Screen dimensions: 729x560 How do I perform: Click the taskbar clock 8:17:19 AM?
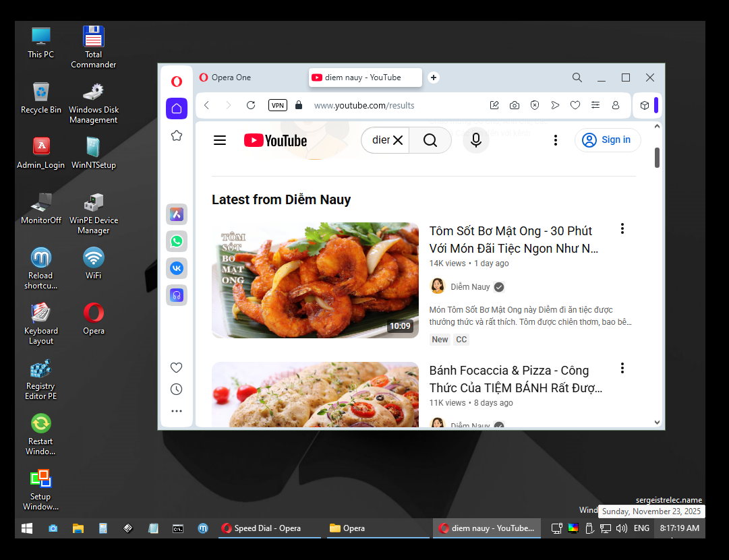679,528
